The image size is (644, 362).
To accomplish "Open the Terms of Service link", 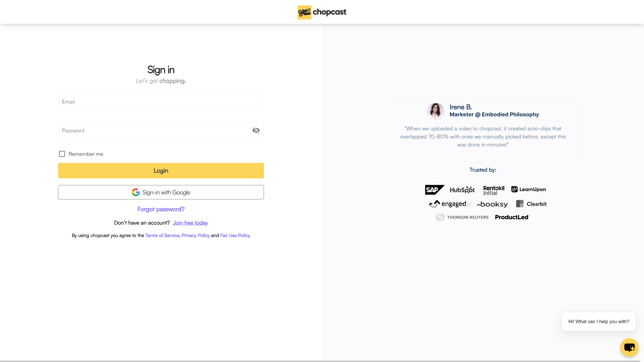I will click(162, 235).
